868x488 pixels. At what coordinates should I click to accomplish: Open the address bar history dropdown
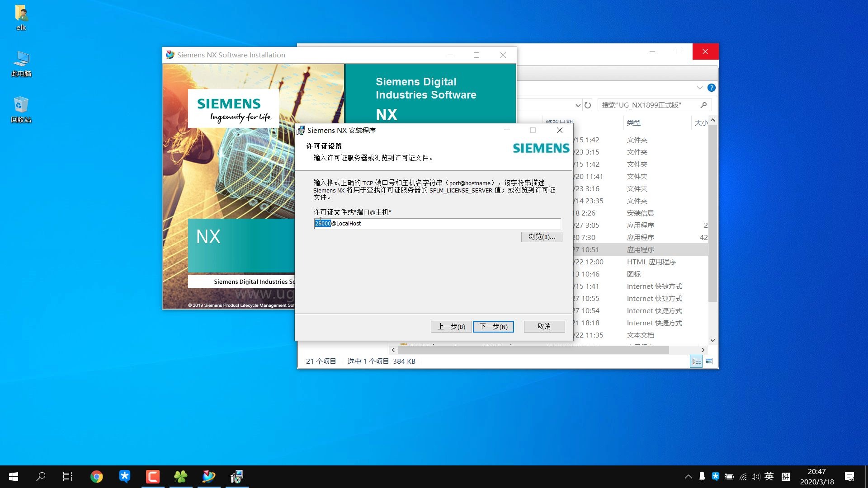click(x=578, y=105)
